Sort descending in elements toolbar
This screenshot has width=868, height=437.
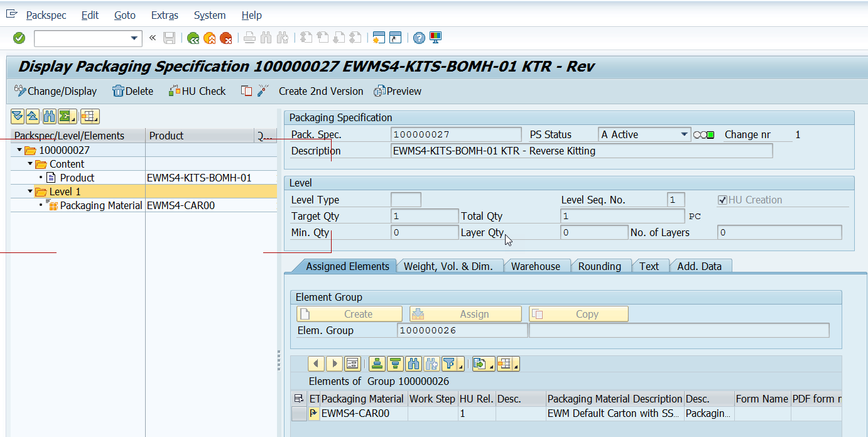tap(395, 364)
